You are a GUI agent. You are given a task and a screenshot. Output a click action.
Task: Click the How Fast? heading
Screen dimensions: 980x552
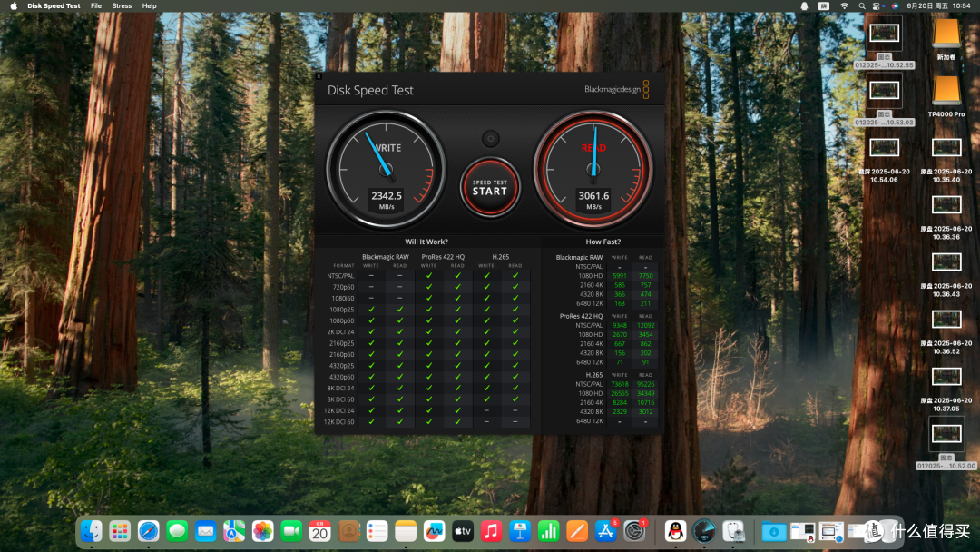pos(603,241)
